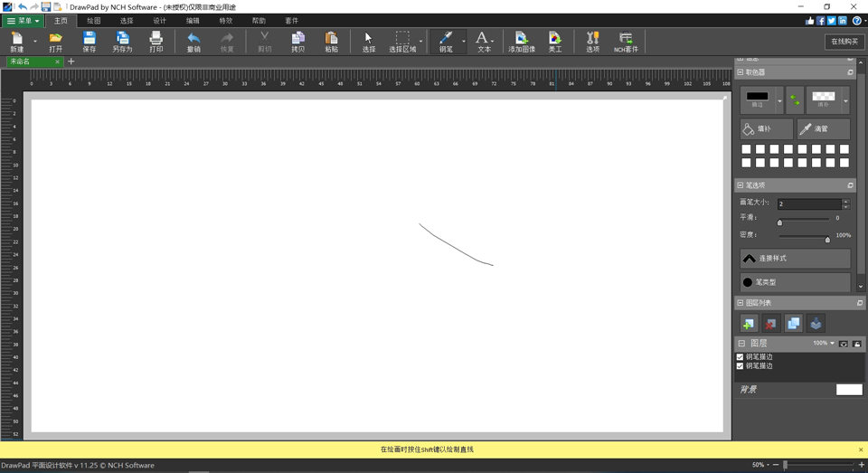Swap stroke and fill colors with green arrows
868x473 pixels.
tap(795, 100)
